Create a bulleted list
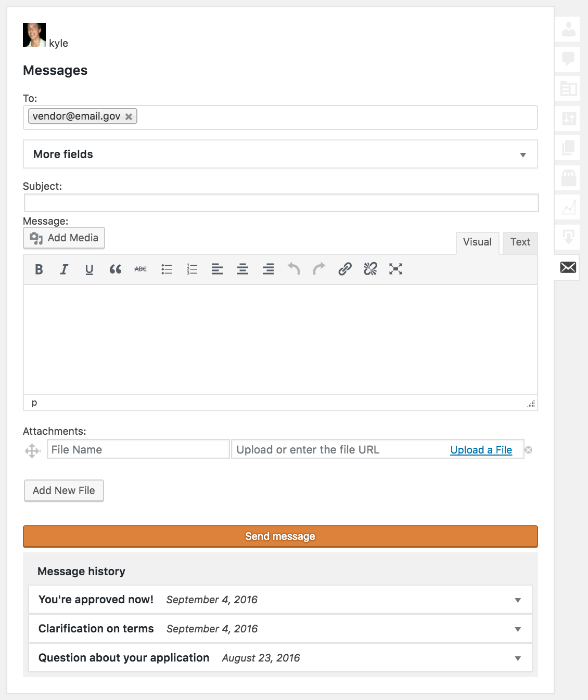This screenshot has height=700, width=588. point(167,269)
